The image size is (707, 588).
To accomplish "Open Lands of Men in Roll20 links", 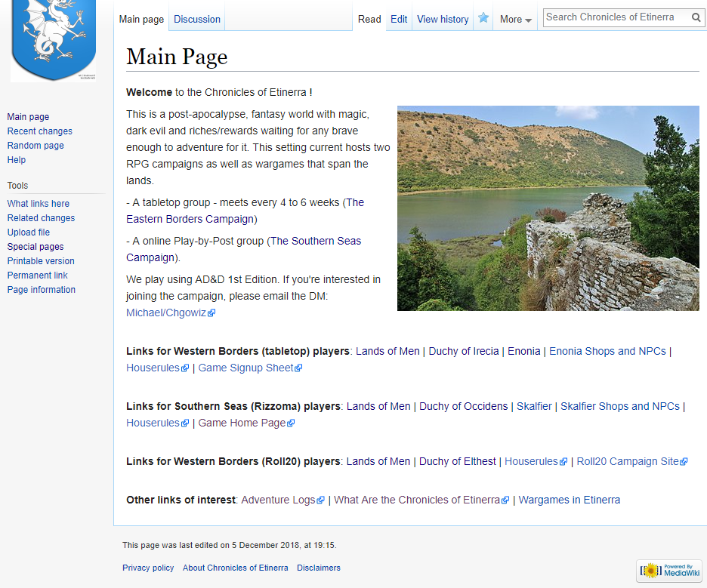I will [x=378, y=462].
